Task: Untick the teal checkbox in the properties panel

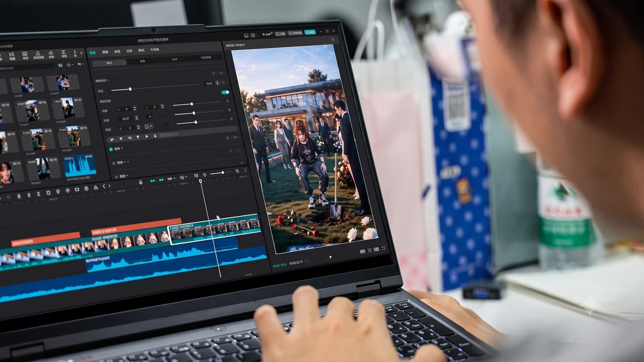Action: coord(111,149)
